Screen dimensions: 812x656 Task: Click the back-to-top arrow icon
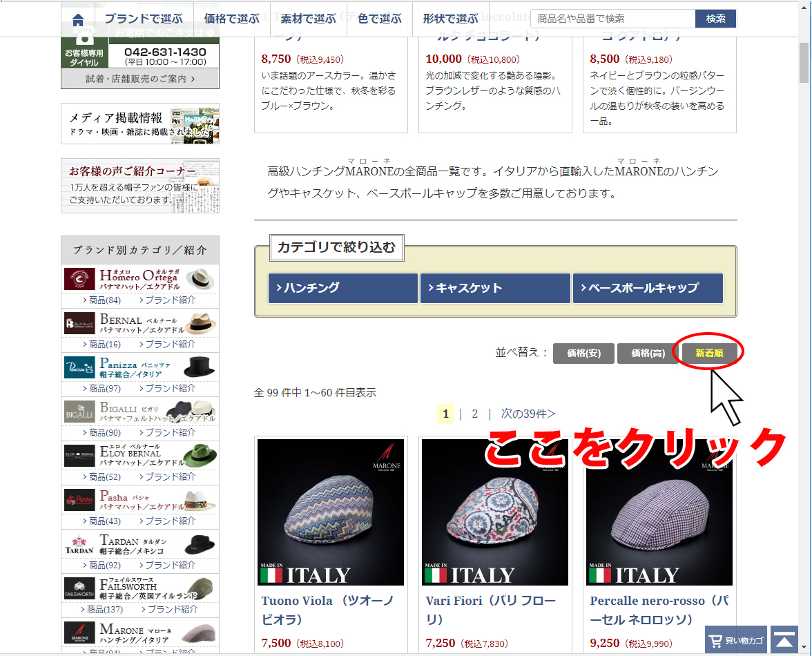click(x=784, y=640)
